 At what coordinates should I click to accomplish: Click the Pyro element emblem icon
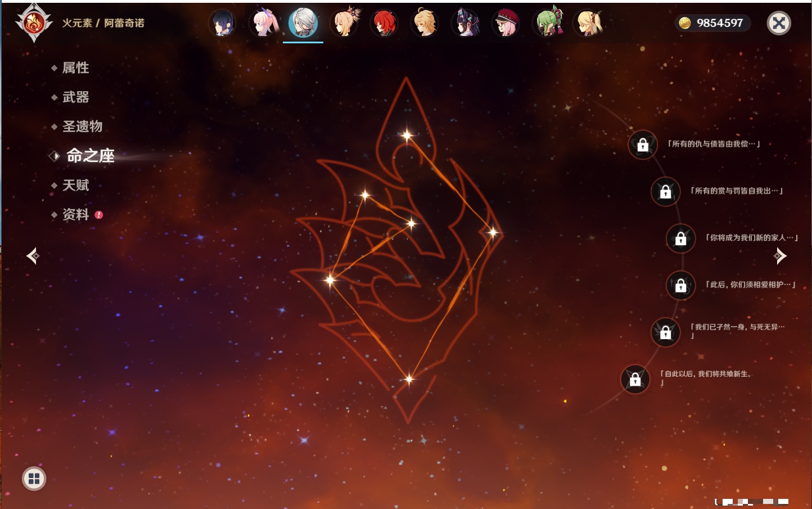(34, 23)
